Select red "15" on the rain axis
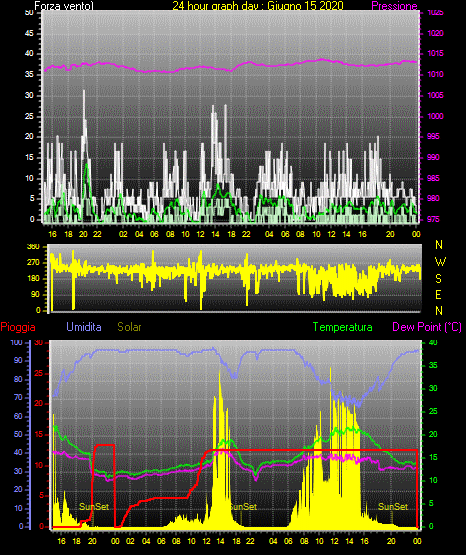 39,434
